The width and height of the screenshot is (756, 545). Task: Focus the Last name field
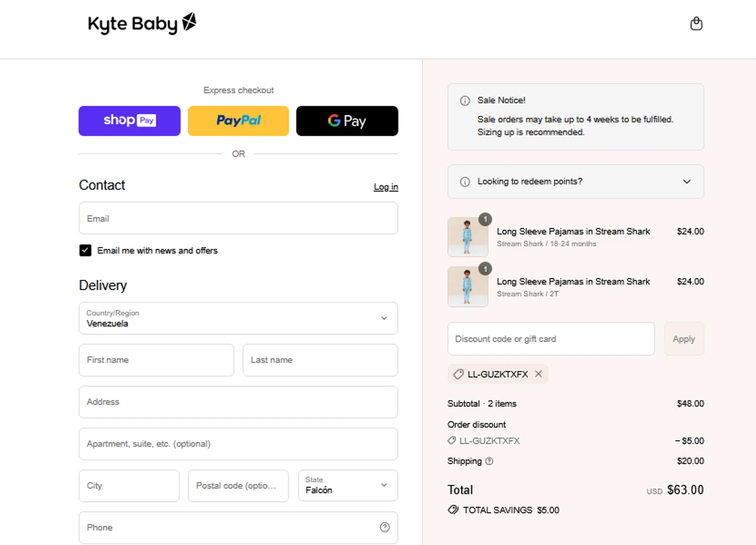320,360
